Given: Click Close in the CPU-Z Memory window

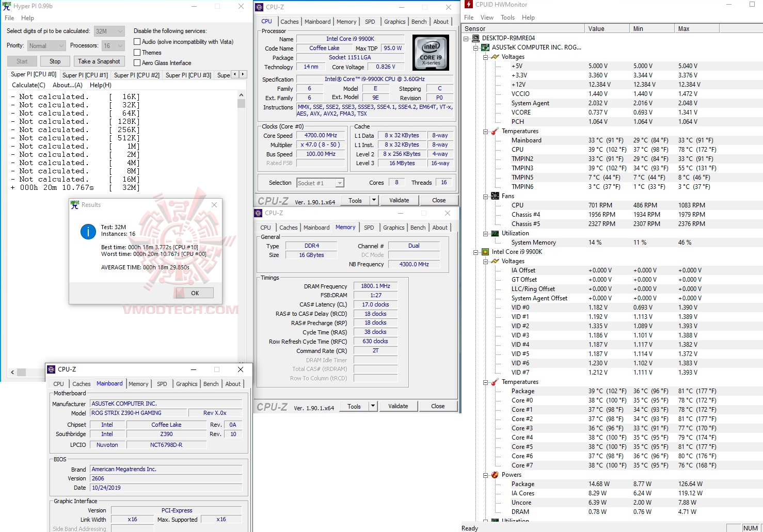Looking at the screenshot, I should click(438, 406).
